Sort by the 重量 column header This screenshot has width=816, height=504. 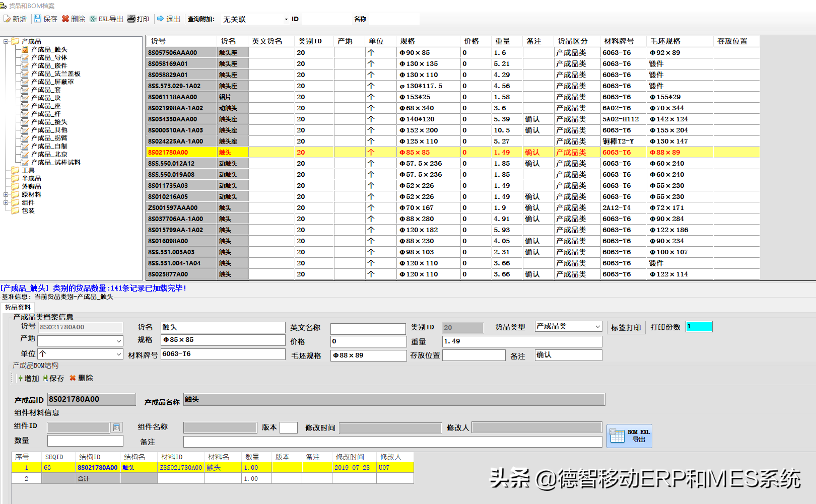[x=507, y=41]
